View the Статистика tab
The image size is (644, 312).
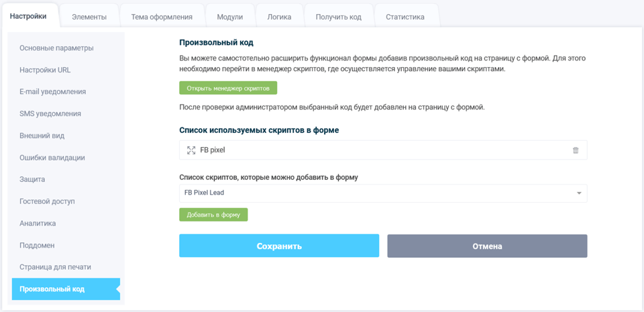[405, 17]
